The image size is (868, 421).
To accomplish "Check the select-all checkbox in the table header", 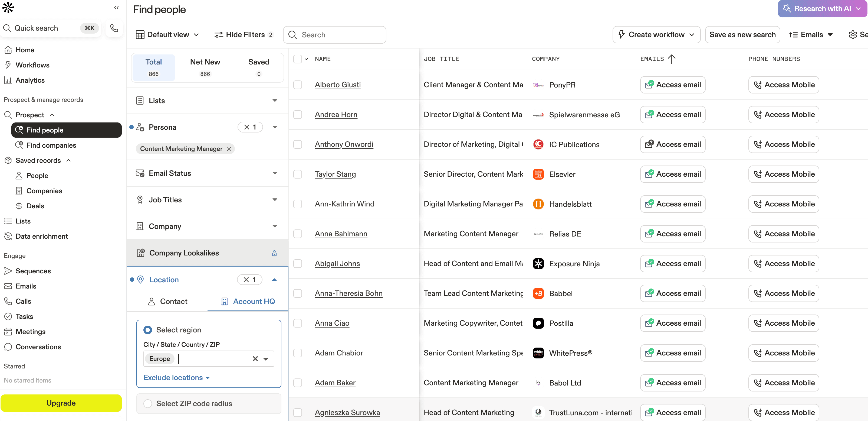I will [298, 59].
